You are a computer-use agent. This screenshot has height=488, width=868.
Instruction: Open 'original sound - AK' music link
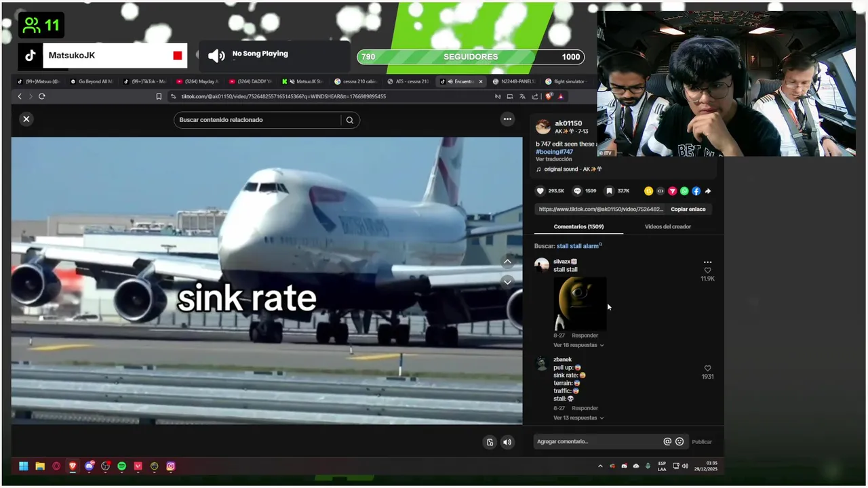pyautogui.click(x=569, y=169)
